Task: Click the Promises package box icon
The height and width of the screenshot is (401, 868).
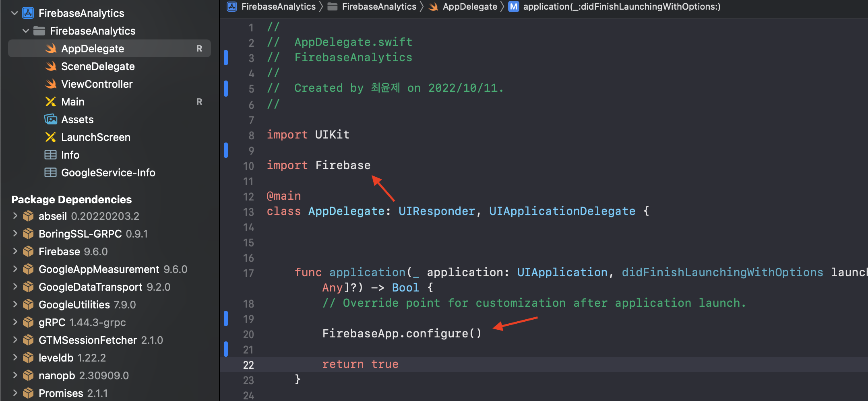Action: pyautogui.click(x=28, y=393)
